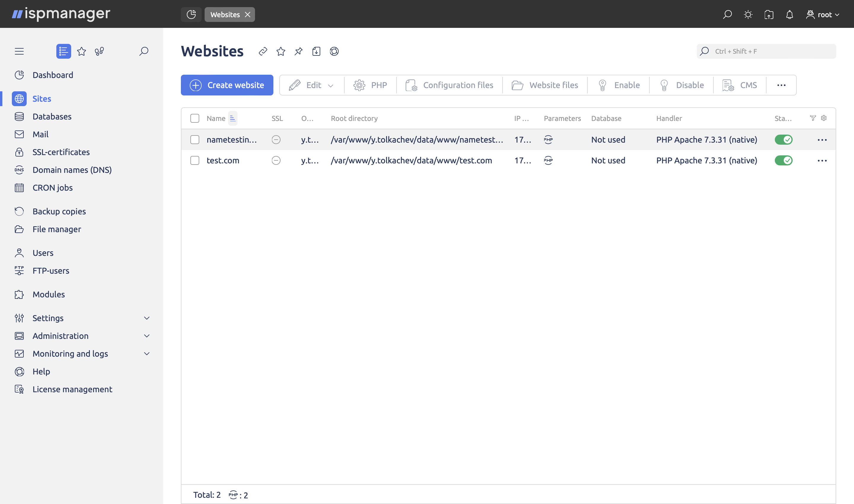Image resolution: width=854 pixels, height=504 pixels.
Task: Open the License management menu item
Action: tap(72, 389)
